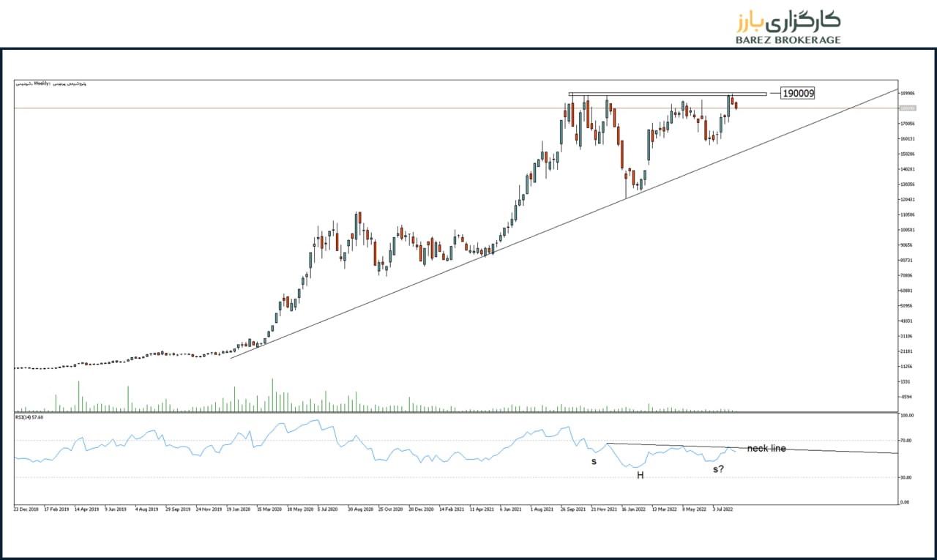937x560 pixels.
Task: Click the 41031 price axis label
Action: click(906, 321)
